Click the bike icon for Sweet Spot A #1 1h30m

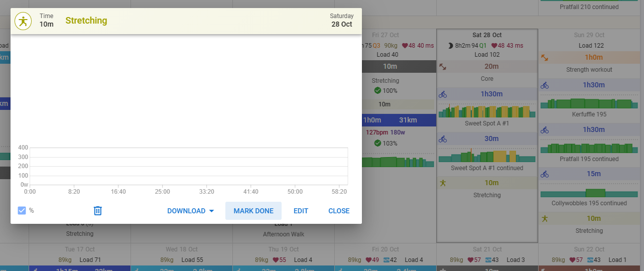pyautogui.click(x=443, y=94)
